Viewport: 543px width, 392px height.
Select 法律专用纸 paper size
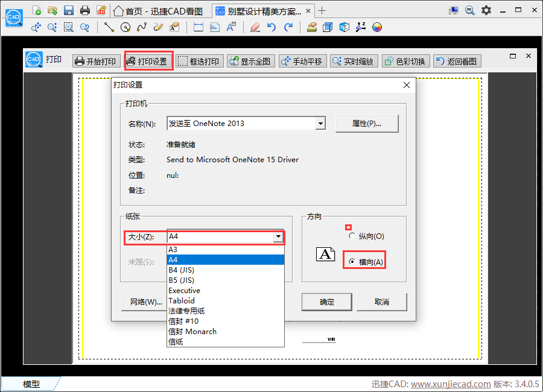click(x=226, y=311)
